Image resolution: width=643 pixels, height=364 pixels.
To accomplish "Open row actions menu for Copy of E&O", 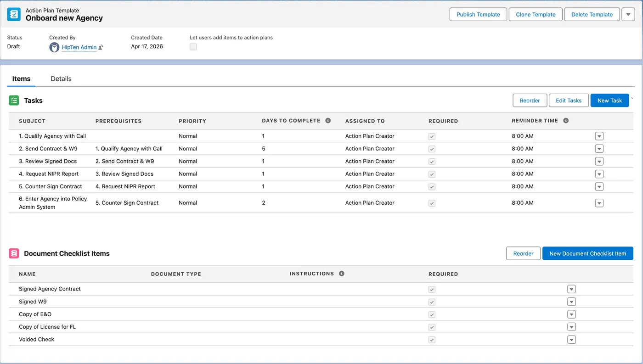I will [x=571, y=314].
